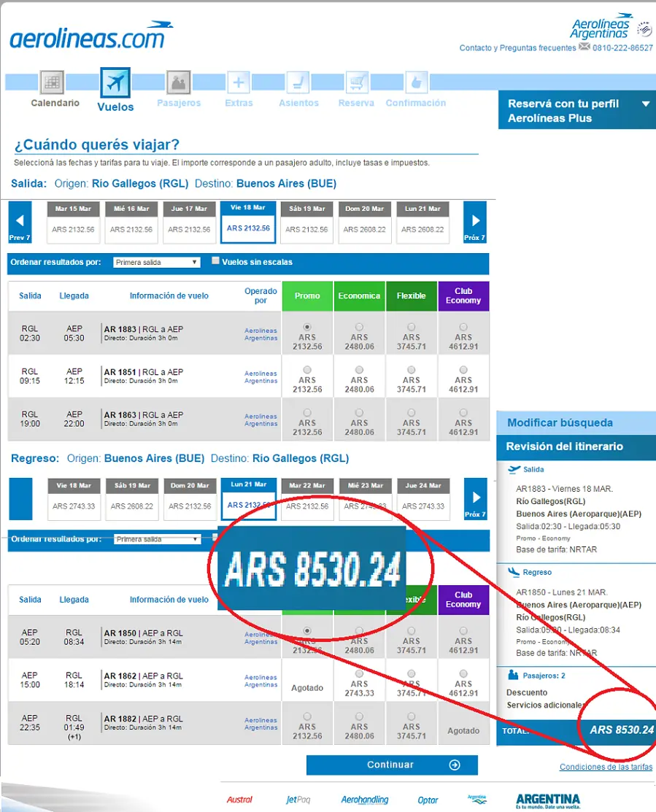
Task: Open the Confirmación thumbs-up icon
Action: coord(416,82)
